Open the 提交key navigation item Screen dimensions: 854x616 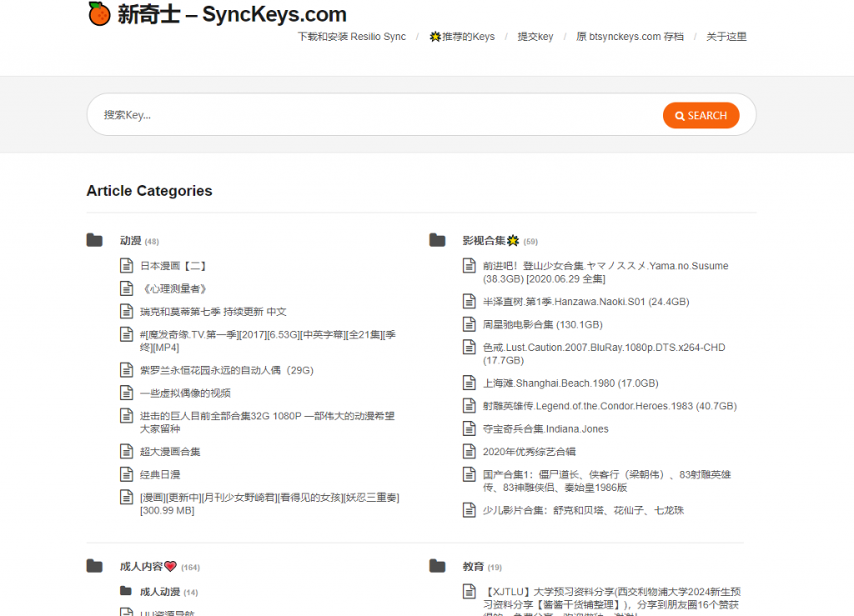click(x=536, y=37)
